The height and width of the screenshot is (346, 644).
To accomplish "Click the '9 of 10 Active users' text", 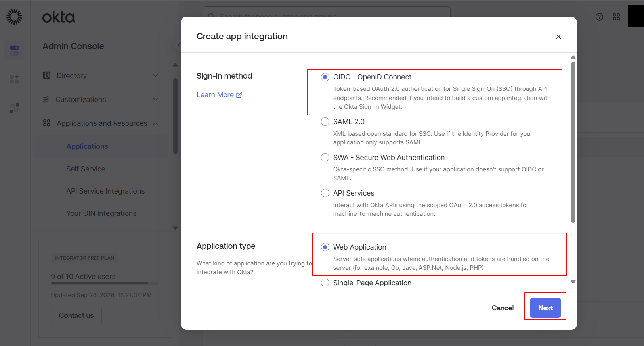I will [83, 277].
